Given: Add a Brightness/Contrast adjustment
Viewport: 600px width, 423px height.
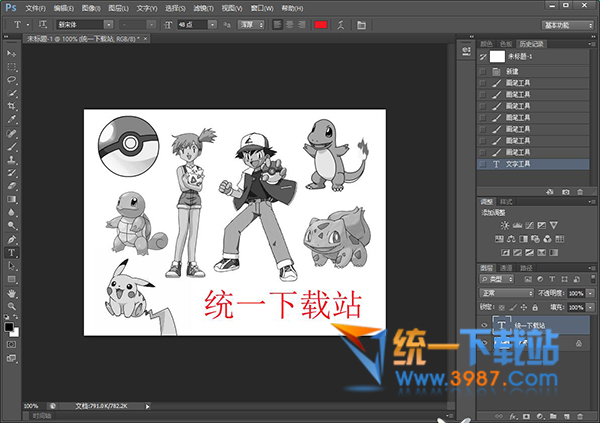Looking at the screenshot, I should coord(505,225).
